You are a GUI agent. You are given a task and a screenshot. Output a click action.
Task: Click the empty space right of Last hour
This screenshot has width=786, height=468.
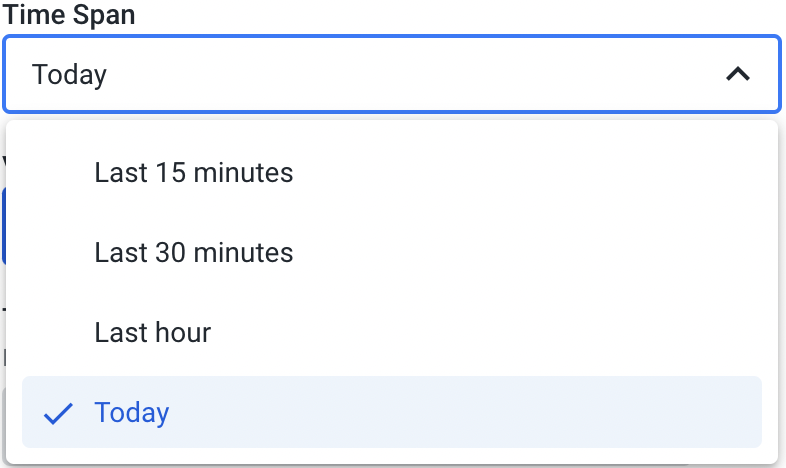[486, 332]
